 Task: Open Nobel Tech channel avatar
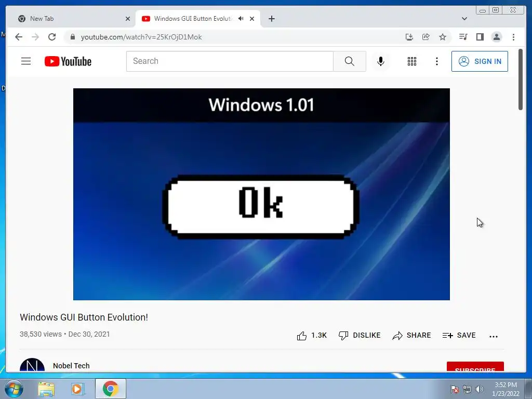pos(32,365)
